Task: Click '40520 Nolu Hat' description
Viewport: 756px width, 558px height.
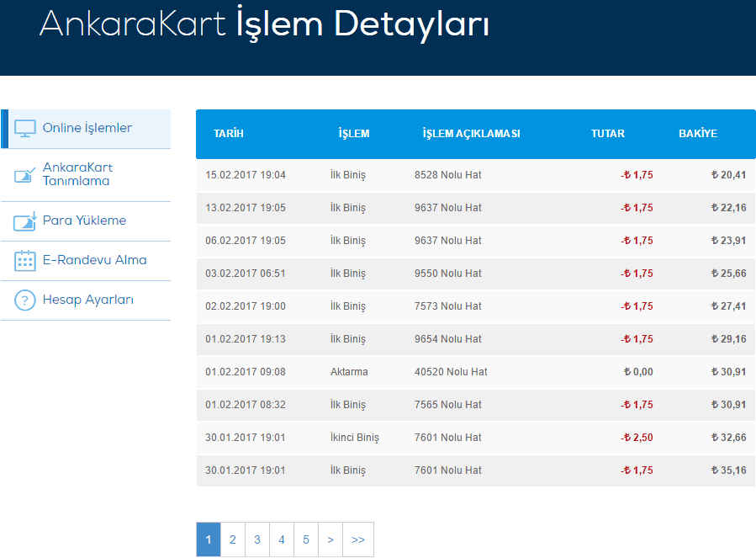Action: (x=451, y=372)
